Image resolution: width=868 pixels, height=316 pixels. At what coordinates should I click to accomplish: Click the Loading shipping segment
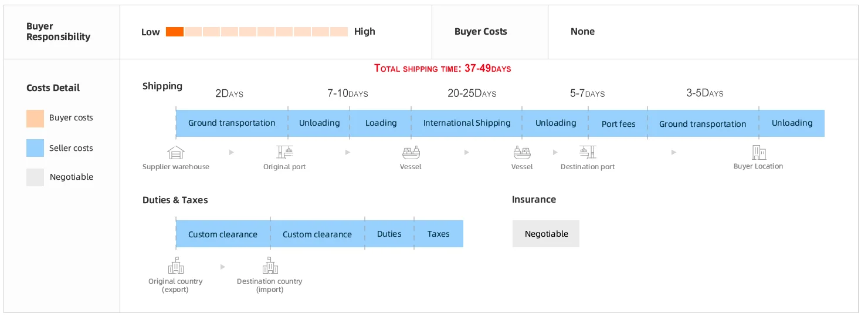coord(381,123)
